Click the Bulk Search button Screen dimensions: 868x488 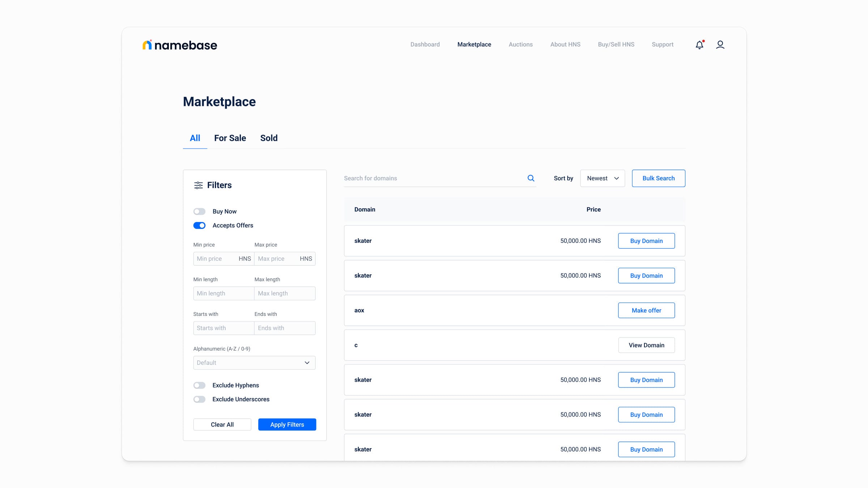[x=659, y=178]
